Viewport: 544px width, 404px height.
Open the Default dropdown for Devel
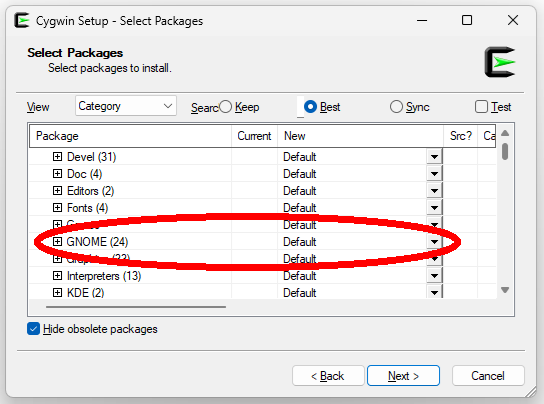[434, 157]
